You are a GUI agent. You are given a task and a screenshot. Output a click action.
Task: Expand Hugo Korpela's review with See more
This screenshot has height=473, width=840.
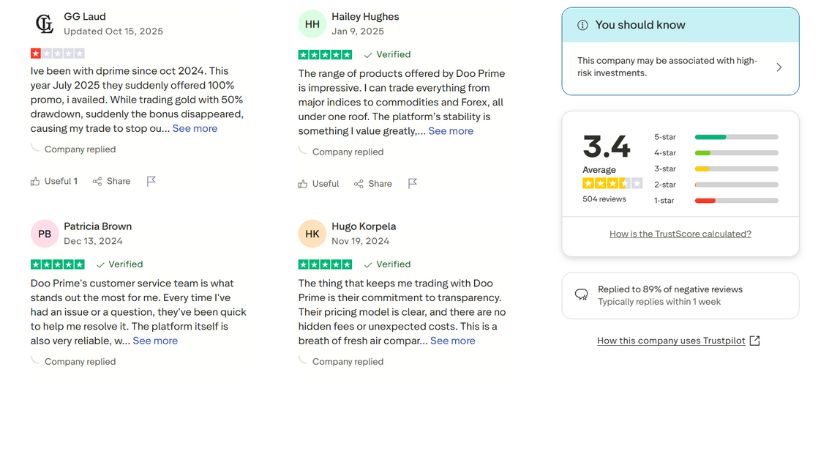(x=453, y=340)
